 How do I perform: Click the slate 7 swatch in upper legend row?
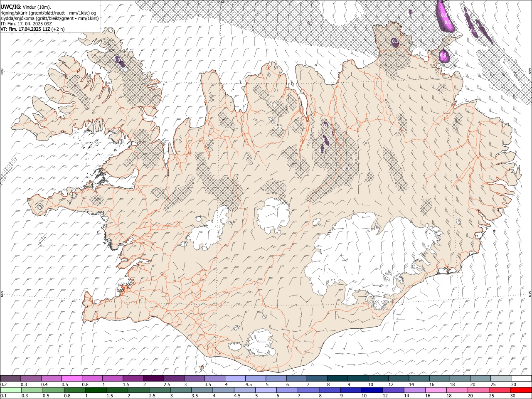(317, 379)
